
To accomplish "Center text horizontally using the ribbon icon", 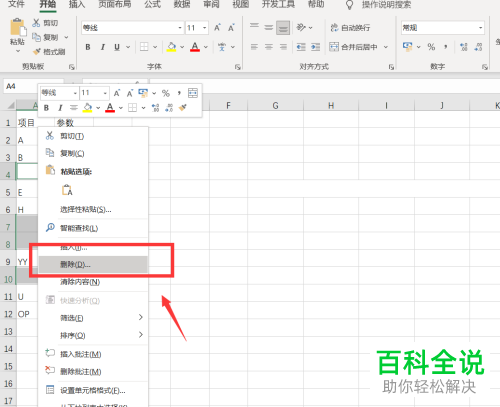I will (269, 47).
